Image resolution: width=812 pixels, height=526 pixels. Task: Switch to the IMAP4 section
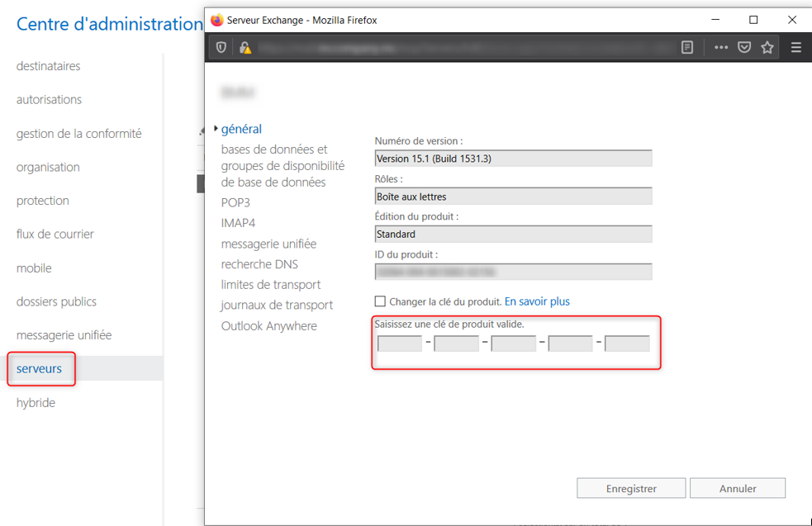pyautogui.click(x=238, y=223)
